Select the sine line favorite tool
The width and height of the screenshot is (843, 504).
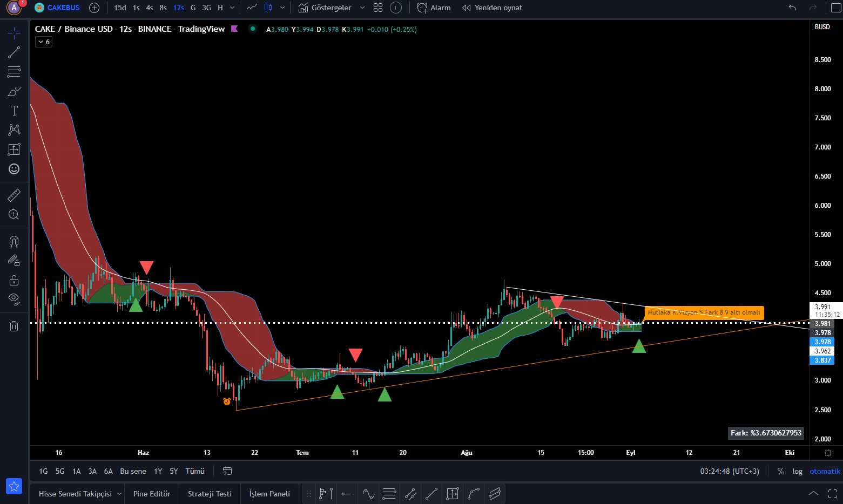click(x=368, y=494)
